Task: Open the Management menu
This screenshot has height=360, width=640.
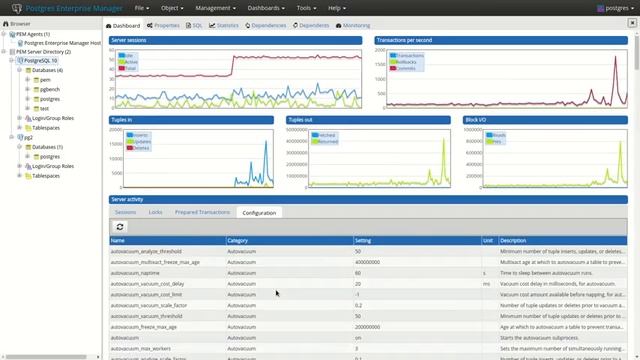Action: 215,8
